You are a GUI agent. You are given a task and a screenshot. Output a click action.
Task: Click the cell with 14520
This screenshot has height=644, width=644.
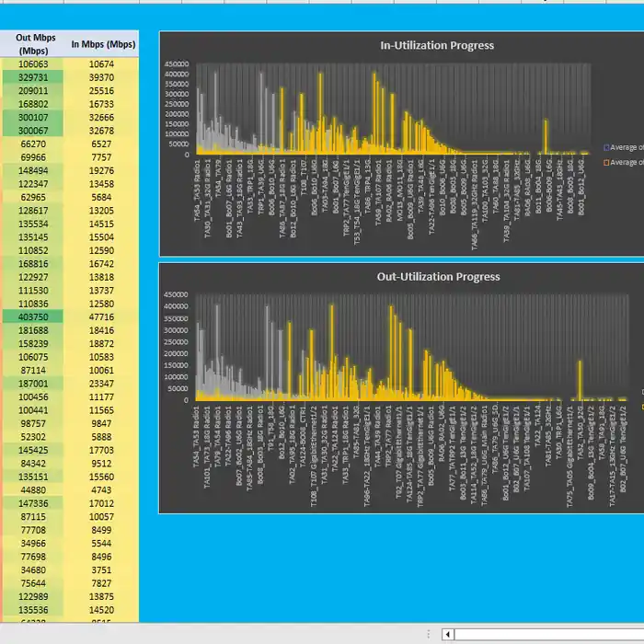[101, 610]
